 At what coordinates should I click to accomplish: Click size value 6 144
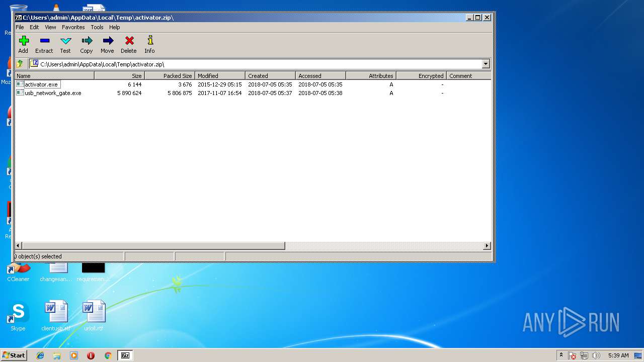pyautogui.click(x=134, y=84)
